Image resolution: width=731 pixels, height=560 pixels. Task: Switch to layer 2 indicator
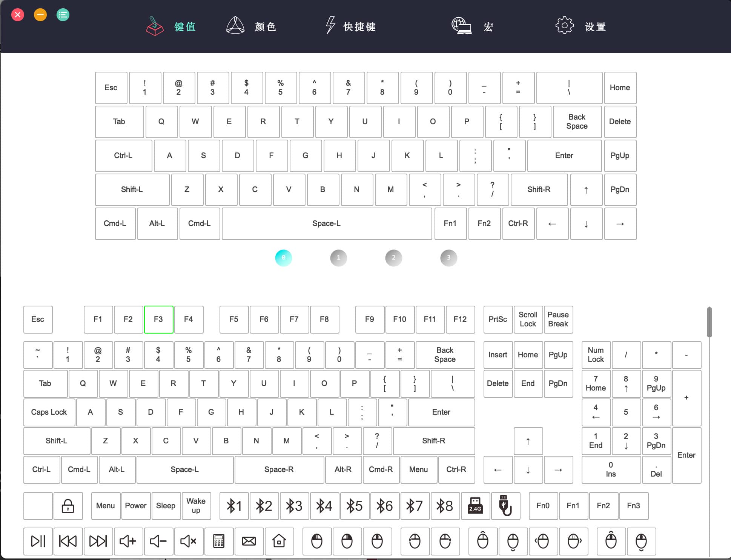pos(393,258)
